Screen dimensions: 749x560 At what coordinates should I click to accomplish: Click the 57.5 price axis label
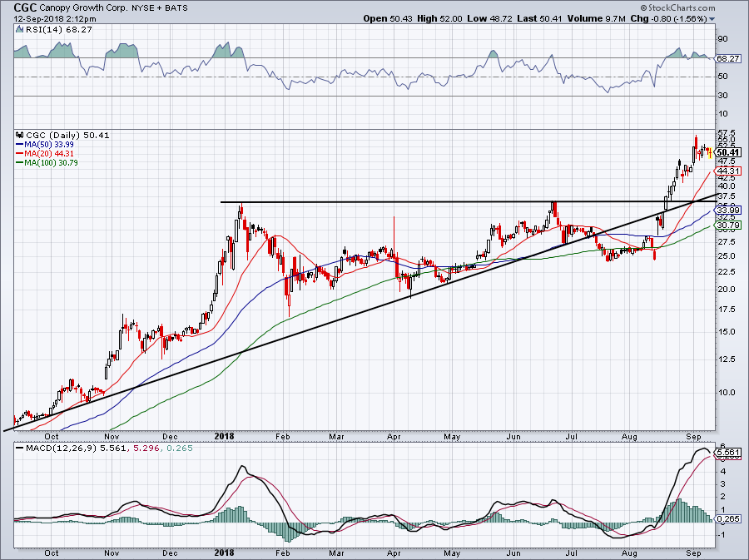point(726,132)
